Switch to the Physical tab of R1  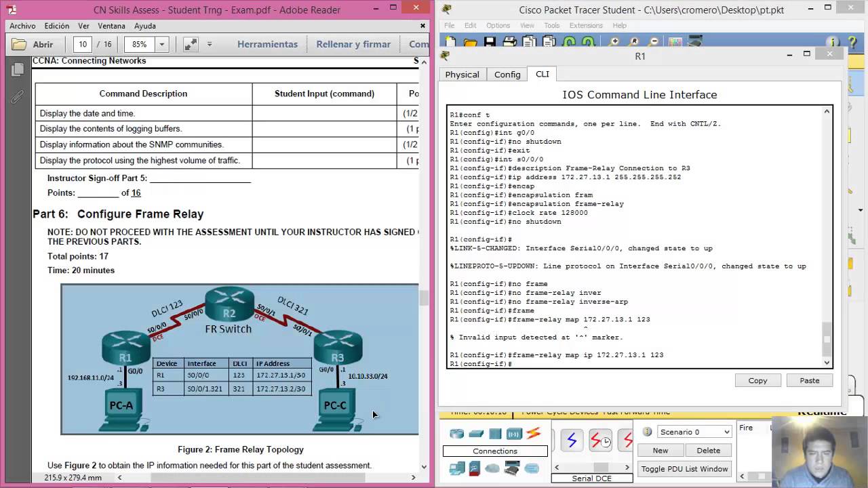click(462, 75)
